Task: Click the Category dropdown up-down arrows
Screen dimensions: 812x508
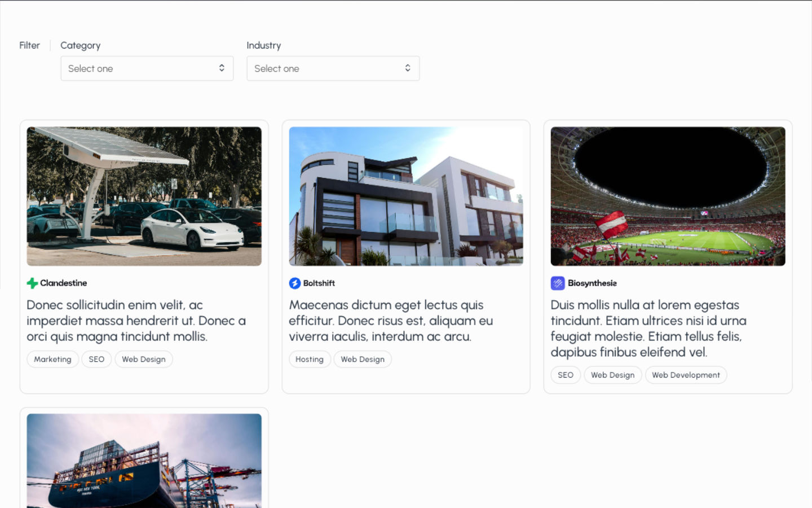Action: [x=222, y=68]
